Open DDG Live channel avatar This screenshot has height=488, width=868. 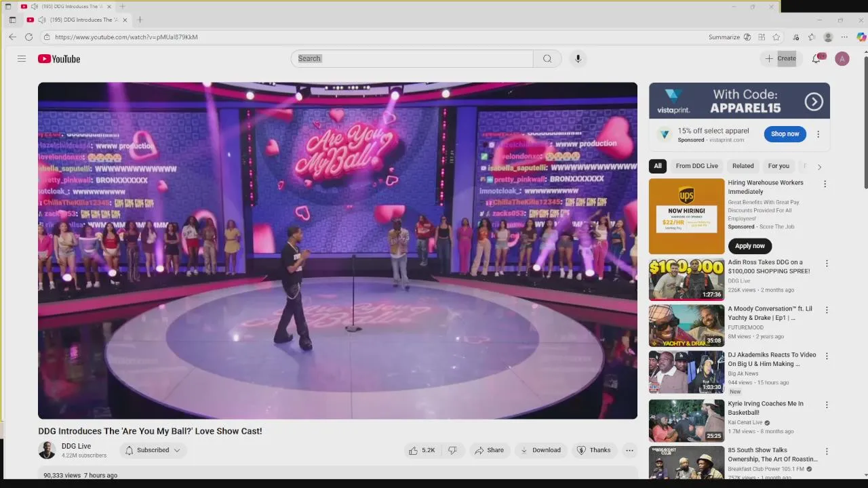(47, 450)
